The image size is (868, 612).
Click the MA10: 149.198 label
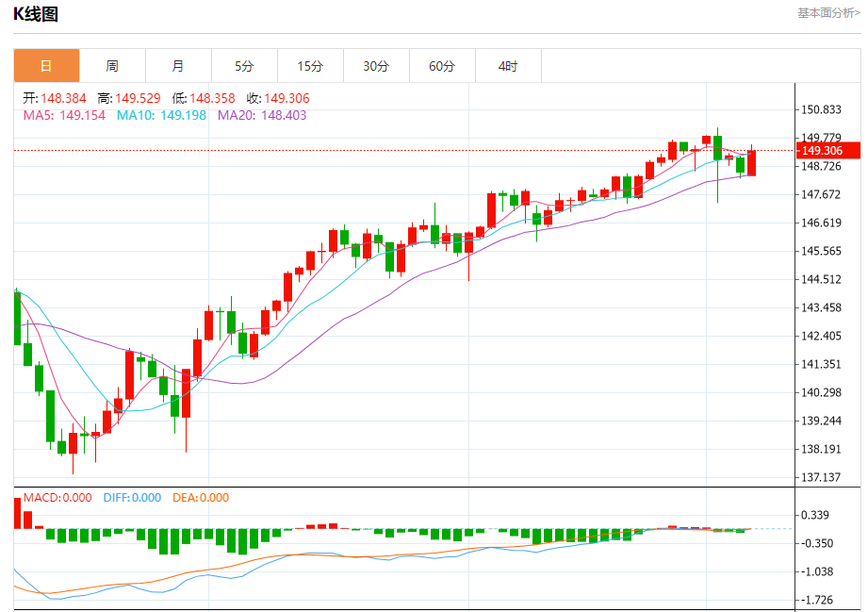pos(162,115)
